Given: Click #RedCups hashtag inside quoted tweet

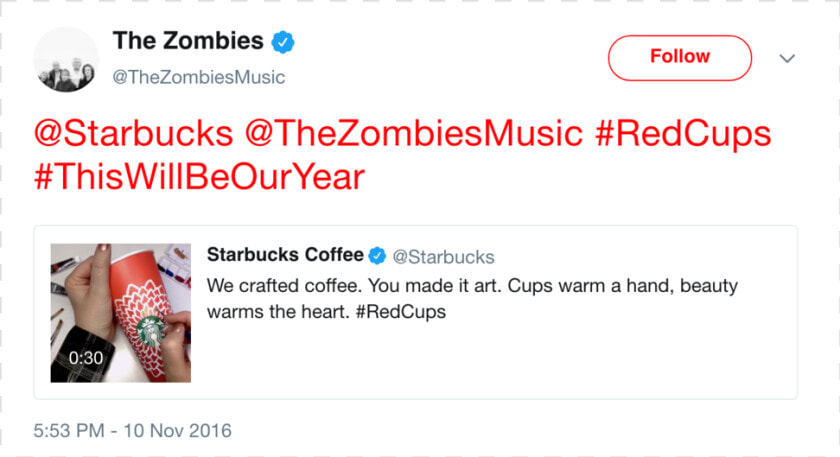Looking at the screenshot, I should coord(401,312).
